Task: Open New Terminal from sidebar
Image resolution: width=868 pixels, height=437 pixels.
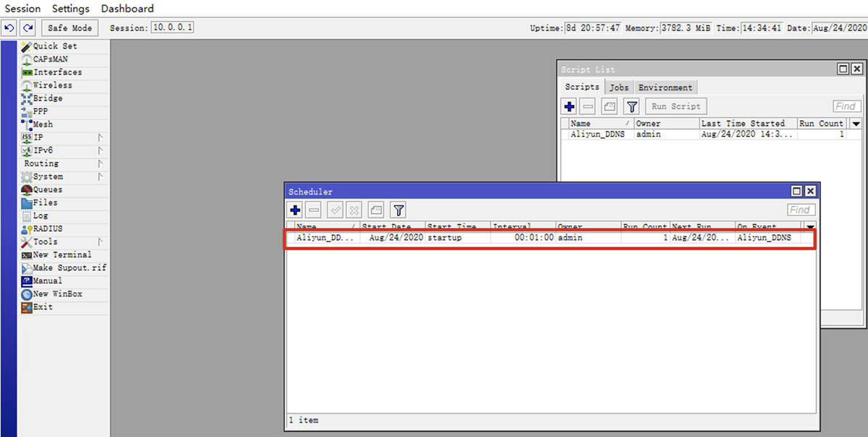Action: coord(61,255)
